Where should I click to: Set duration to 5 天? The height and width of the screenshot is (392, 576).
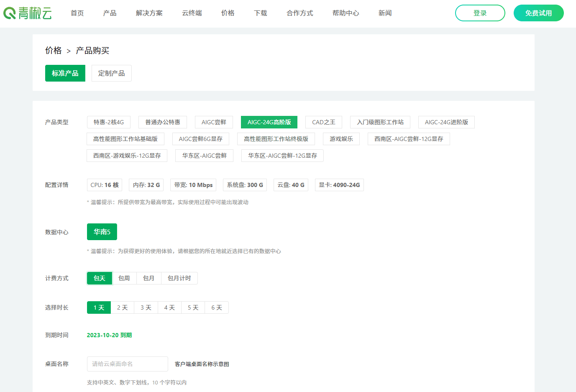(x=193, y=307)
